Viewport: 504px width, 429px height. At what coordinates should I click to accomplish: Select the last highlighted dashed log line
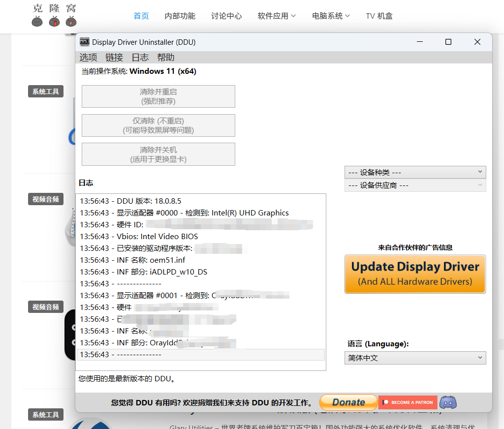[201, 354]
